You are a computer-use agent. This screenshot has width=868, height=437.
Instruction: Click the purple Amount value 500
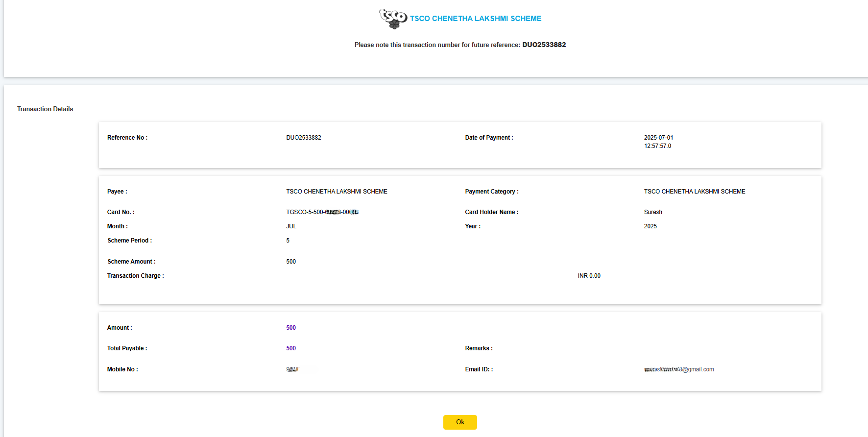tap(291, 328)
